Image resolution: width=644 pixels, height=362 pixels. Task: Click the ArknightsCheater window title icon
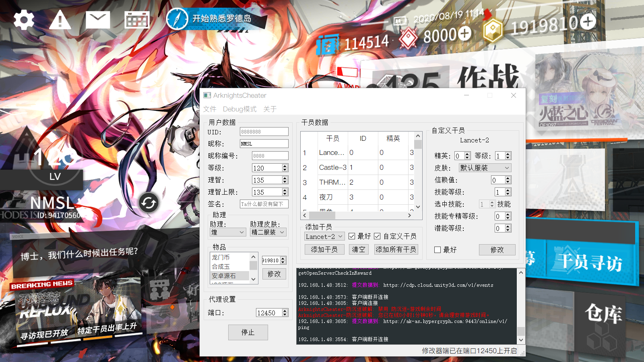207,95
